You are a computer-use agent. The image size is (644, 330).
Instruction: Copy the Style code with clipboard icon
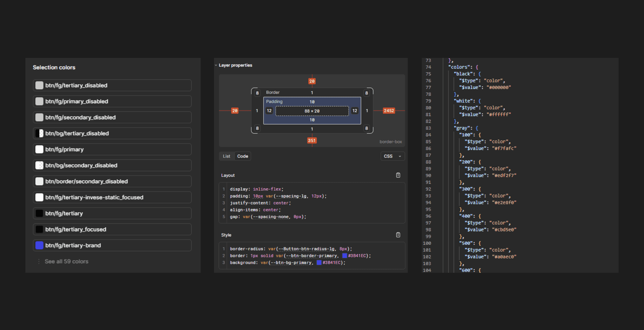click(398, 235)
